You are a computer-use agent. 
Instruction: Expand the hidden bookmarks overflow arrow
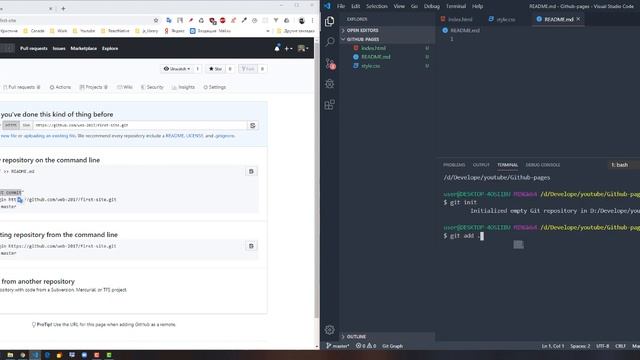[268, 31]
